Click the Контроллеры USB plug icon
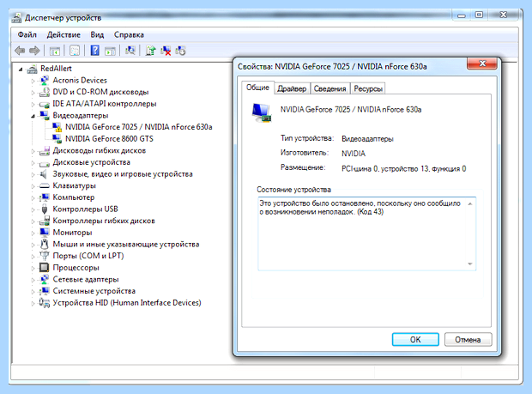The width and height of the screenshot is (532, 394). click(x=45, y=209)
